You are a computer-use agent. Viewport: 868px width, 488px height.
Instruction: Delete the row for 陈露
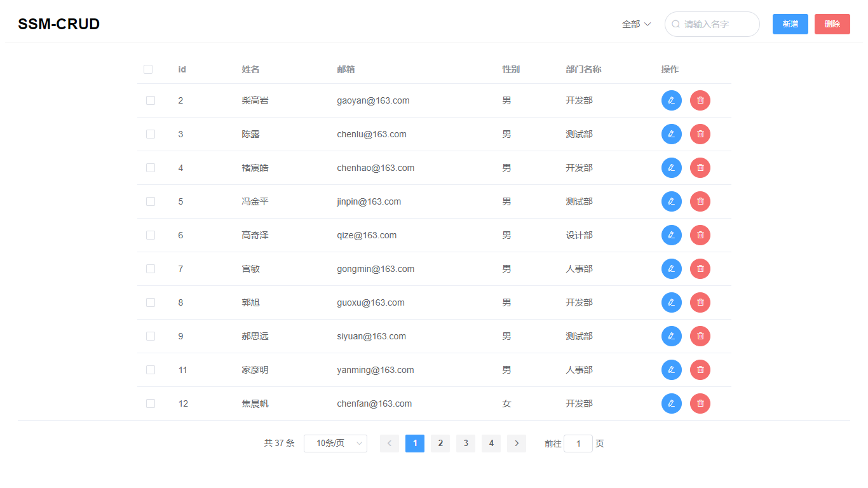click(700, 134)
